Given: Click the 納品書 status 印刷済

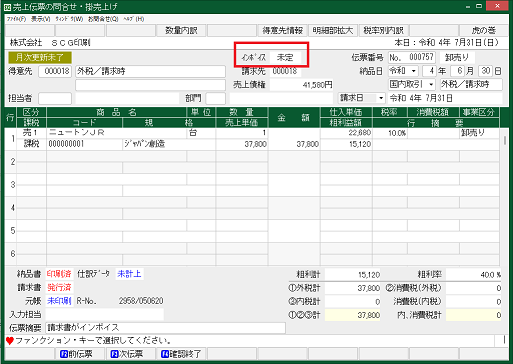Looking at the screenshot, I should [59, 274].
